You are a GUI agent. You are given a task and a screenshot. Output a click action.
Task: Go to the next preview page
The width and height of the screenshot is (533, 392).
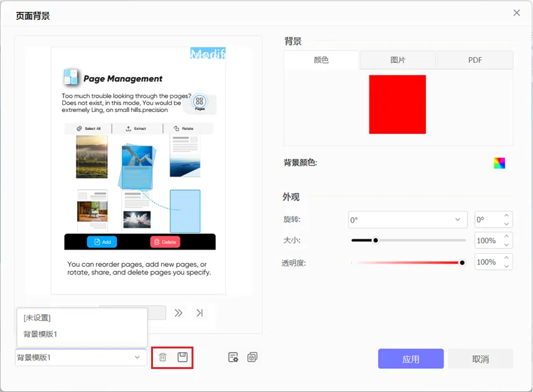coord(178,313)
